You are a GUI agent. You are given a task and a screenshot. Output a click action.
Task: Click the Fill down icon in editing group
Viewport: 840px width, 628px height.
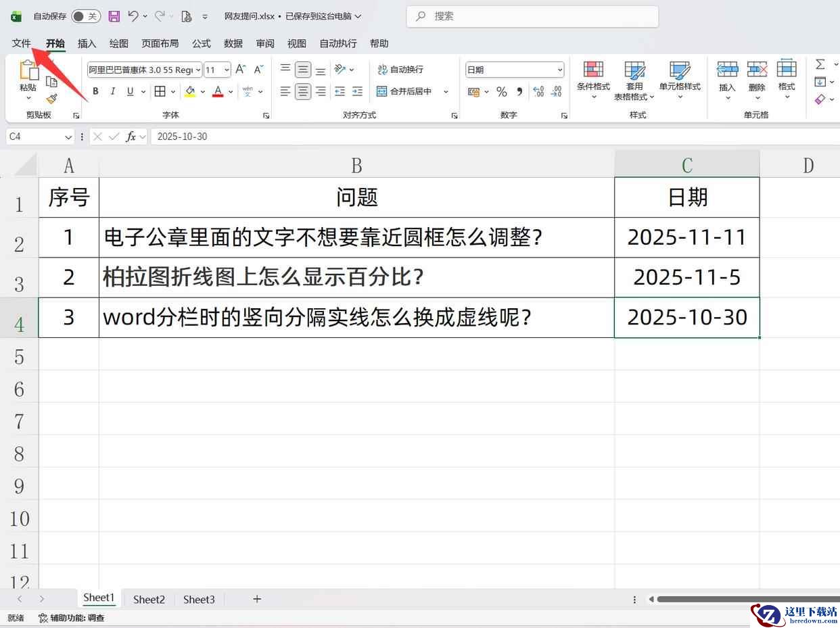pos(820,82)
